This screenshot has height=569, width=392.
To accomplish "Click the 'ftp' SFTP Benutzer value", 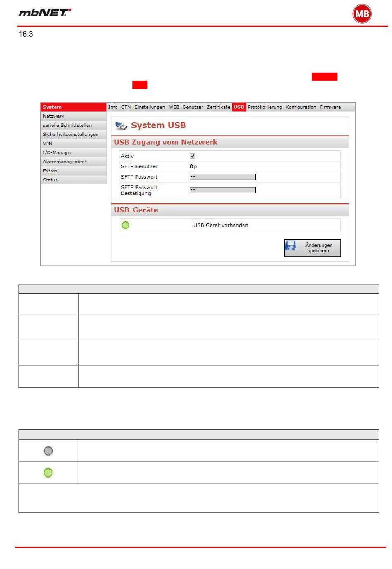I will (x=193, y=166).
